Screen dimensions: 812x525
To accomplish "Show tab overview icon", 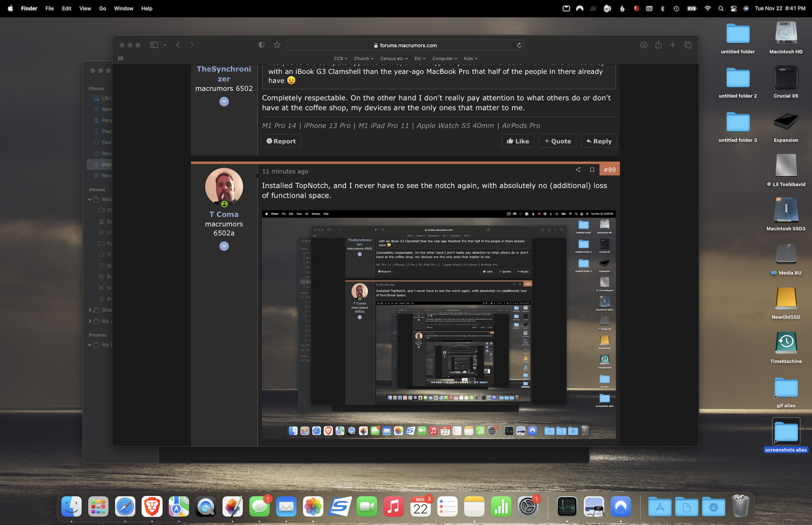I will coord(688,45).
